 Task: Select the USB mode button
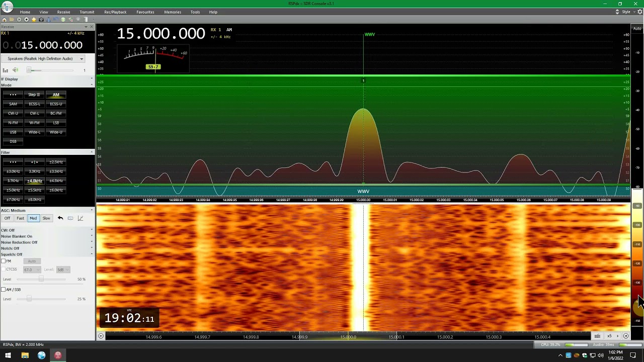pos(13,132)
